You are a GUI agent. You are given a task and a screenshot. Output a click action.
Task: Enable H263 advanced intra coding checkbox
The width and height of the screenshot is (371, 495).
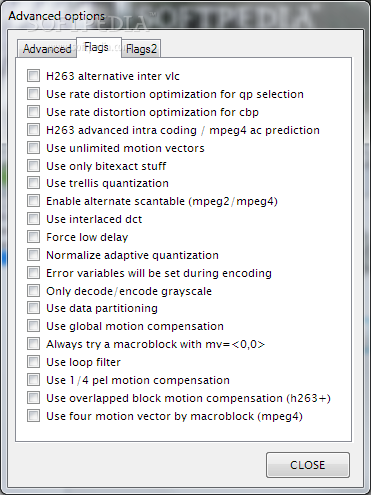pos(33,130)
